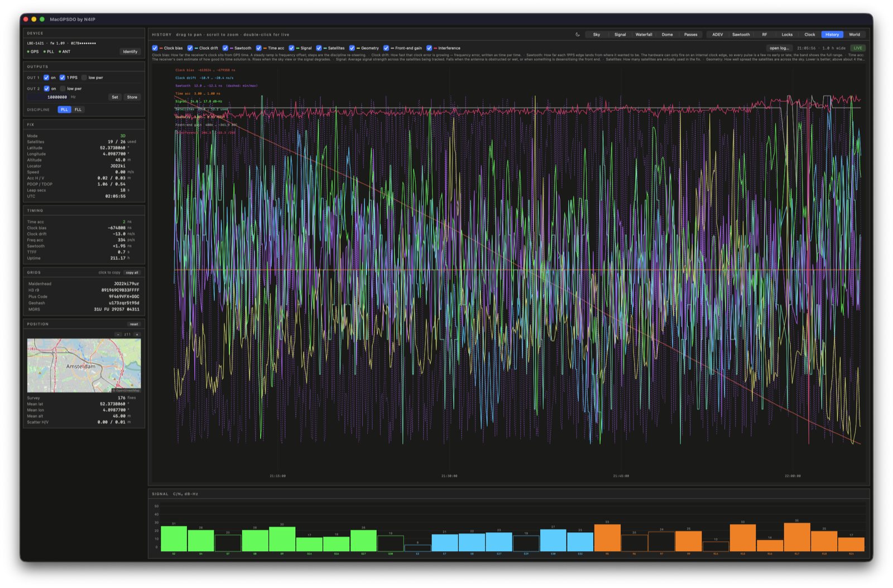893x588 pixels.
Task: Click copy all in Grids panel
Action: coord(132,273)
